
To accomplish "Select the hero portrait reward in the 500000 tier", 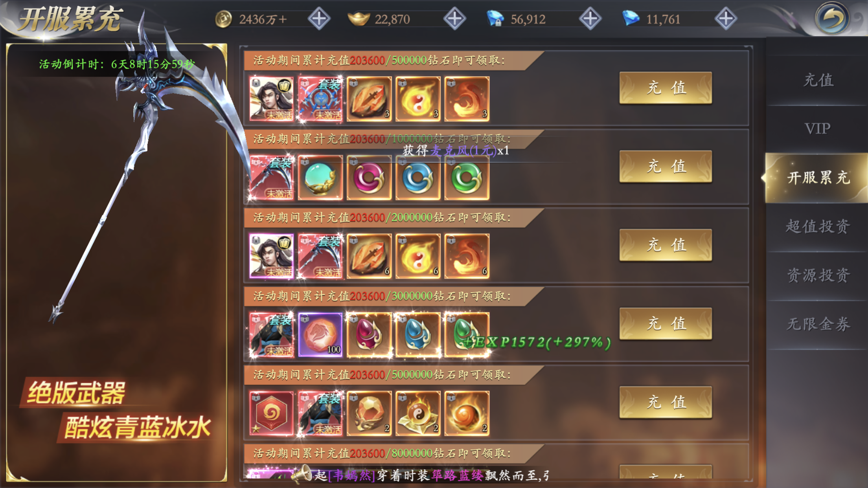I will (x=272, y=99).
